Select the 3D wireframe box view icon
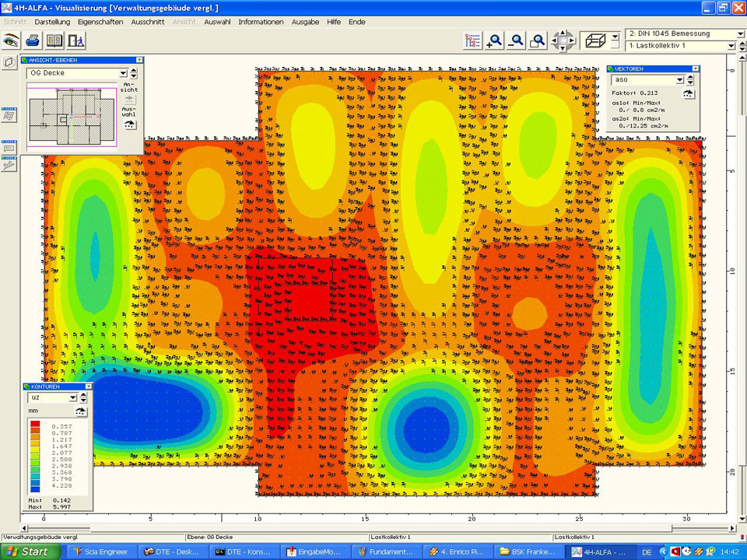Screen dimensions: 747x560 click(x=595, y=40)
